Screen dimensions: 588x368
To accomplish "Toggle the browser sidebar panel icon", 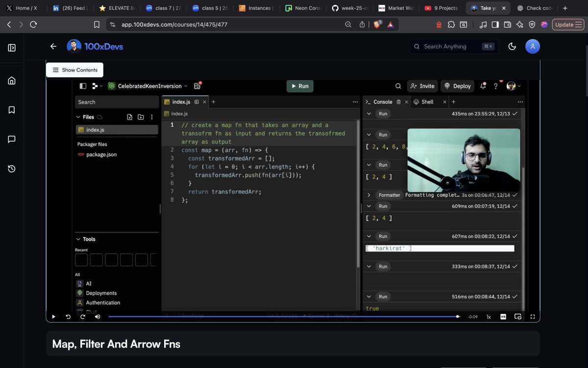I will (495, 25).
